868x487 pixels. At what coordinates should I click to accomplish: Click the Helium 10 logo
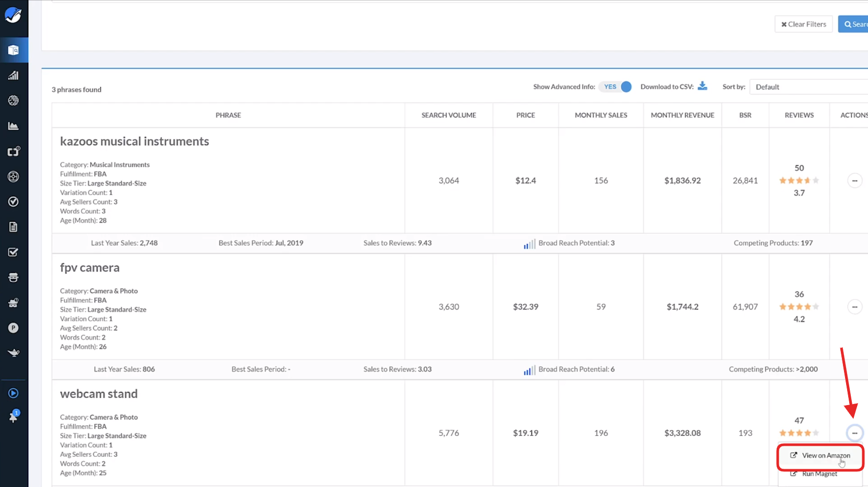tap(13, 15)
